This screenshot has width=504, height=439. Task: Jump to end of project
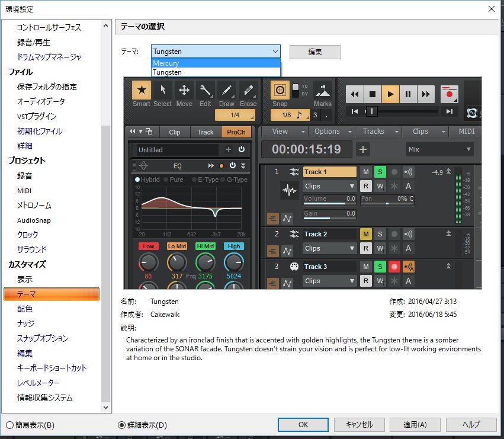(x=450, y=111)
